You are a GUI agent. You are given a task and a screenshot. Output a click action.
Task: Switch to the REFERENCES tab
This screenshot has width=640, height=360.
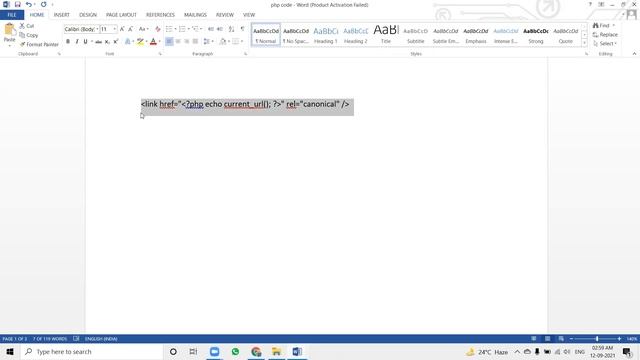(x=160, y=15)
